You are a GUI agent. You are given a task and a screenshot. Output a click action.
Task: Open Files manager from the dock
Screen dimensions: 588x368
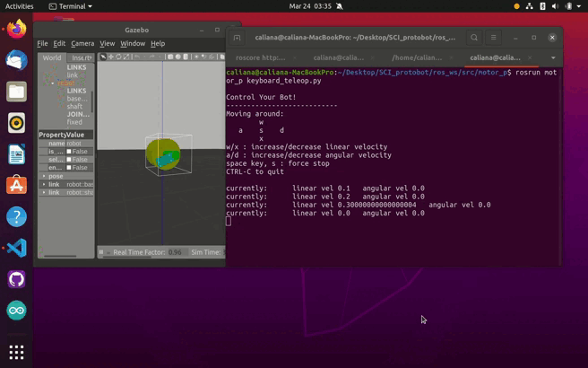[16, 92]
